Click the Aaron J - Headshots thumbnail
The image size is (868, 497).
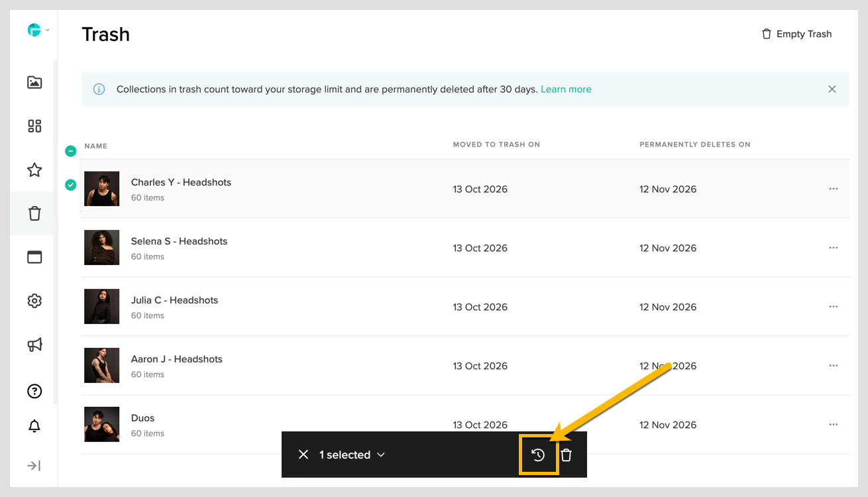102,366
